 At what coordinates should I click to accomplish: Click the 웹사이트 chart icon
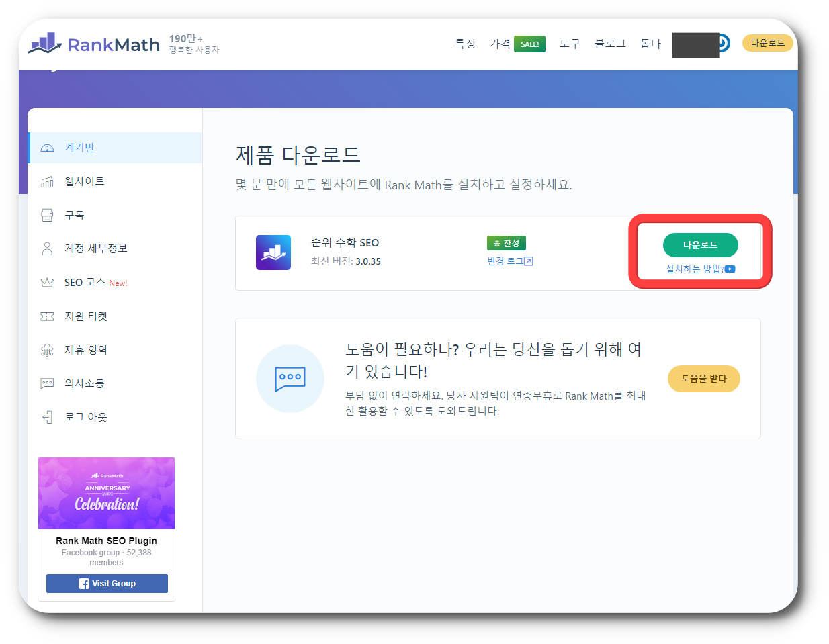[47, 181]
